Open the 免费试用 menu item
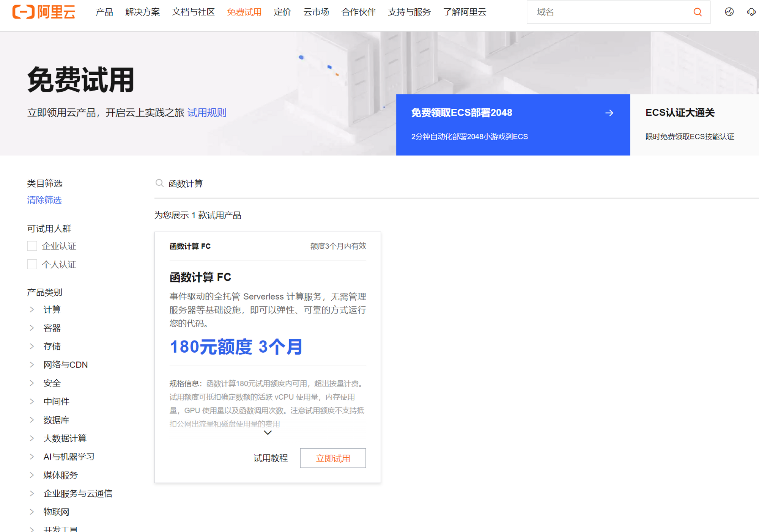Viewport: 759px width, 532px height. pyautogui.click(x=244, y=12)
